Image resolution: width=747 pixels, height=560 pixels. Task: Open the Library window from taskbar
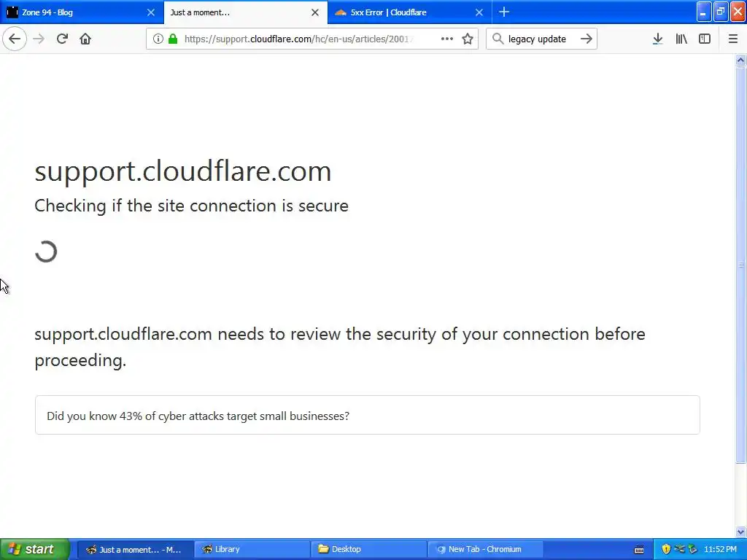[x=252, y=549]
